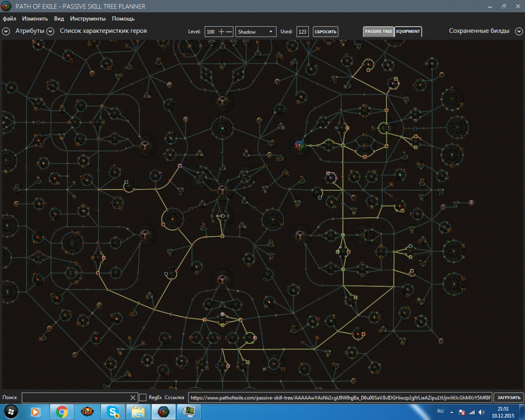
Task: Decrease level with the minus button
Action: point(229,32)
